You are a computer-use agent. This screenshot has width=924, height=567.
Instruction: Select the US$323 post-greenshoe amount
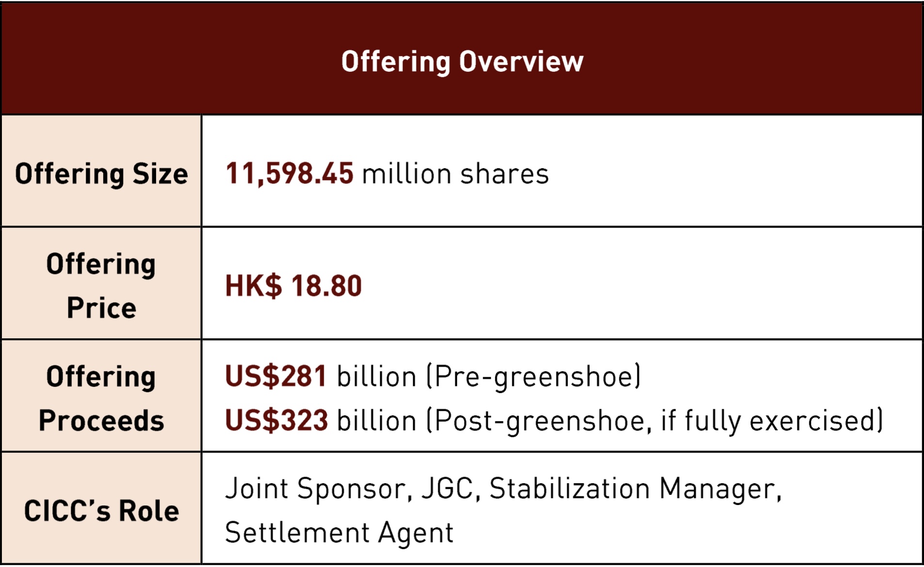coord(276,420)
